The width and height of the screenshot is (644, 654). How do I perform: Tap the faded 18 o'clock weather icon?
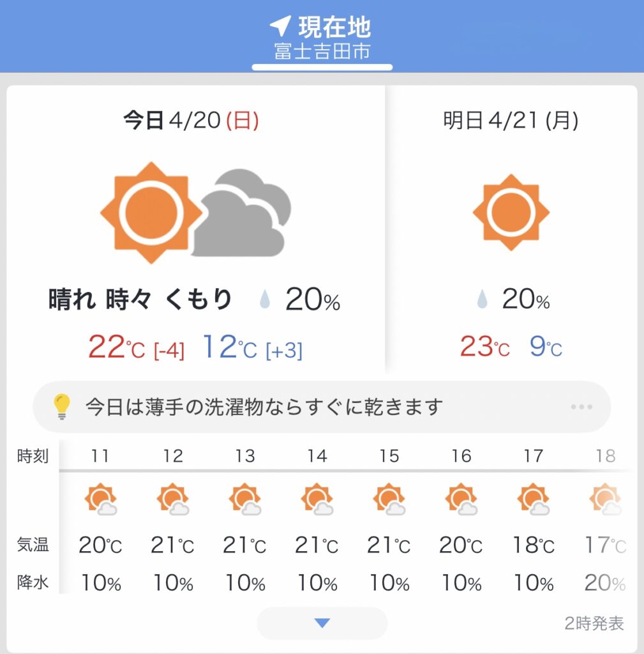(x=605, y=499)
